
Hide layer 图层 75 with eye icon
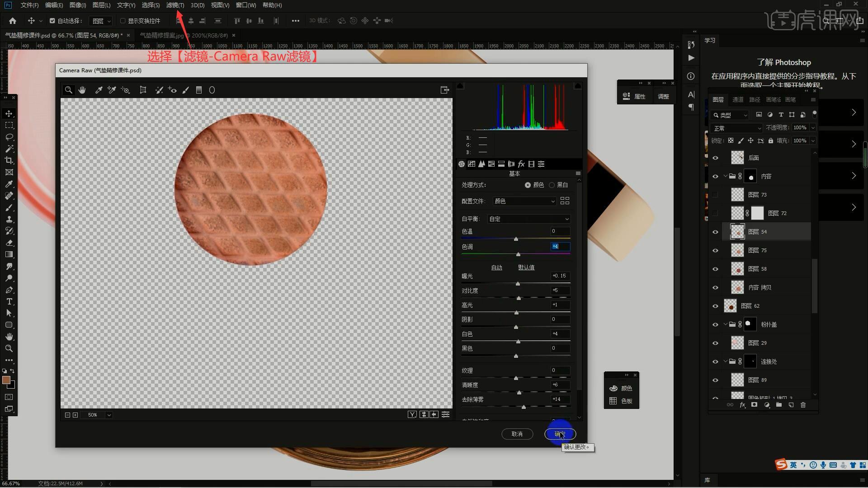pos(715,250)
